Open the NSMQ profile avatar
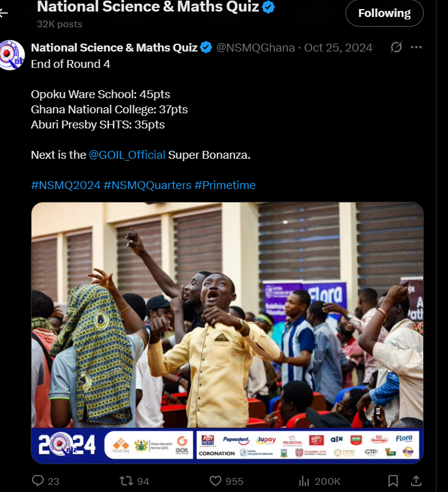 12,55
